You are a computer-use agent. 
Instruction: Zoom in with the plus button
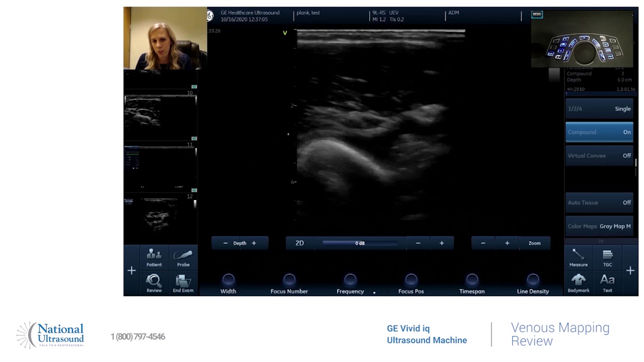pos(507,243)
